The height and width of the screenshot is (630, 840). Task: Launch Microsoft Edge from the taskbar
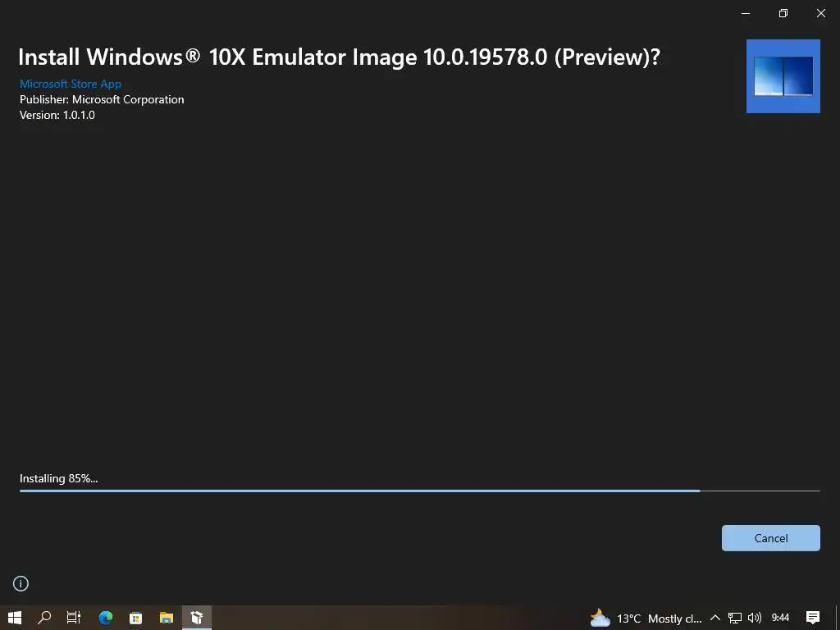coord(106,618)
